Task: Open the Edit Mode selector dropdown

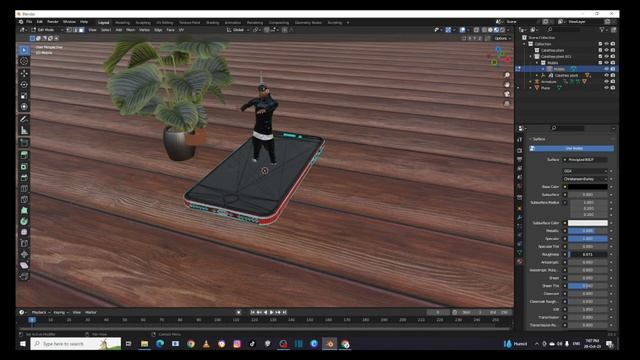Action: click(47, 30)
